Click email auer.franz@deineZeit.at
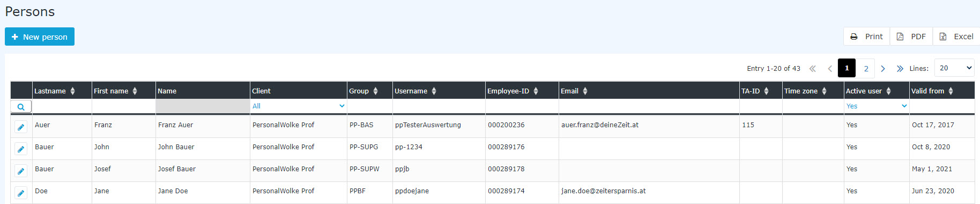Image resolution: width=980 pixels, height=204 pixels. point(600,125)
